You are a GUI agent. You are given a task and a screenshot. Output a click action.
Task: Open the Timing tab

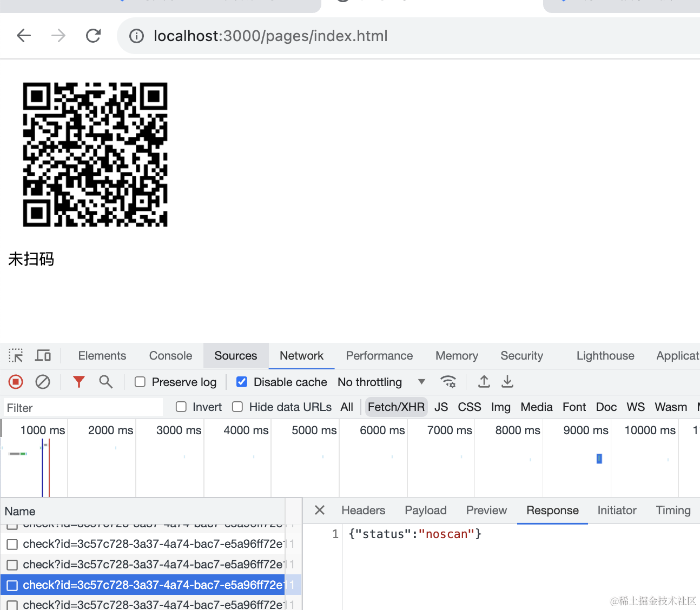pos(673,510)
